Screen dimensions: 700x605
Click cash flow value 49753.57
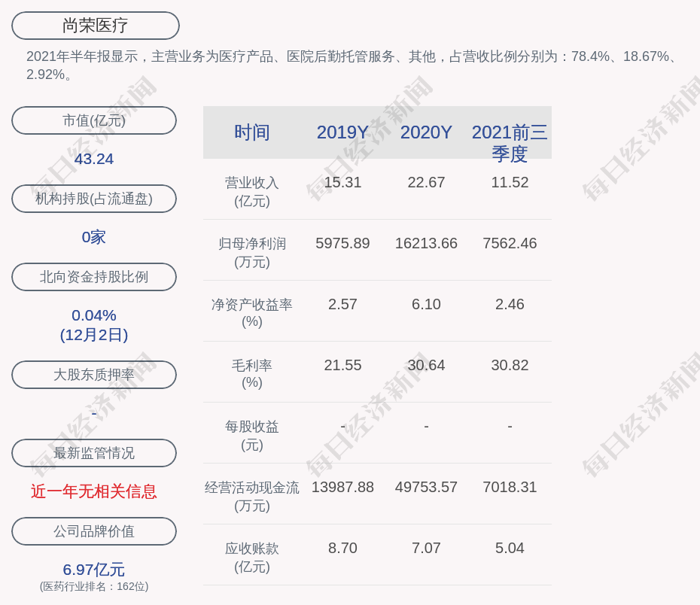[x=426, y=487]
